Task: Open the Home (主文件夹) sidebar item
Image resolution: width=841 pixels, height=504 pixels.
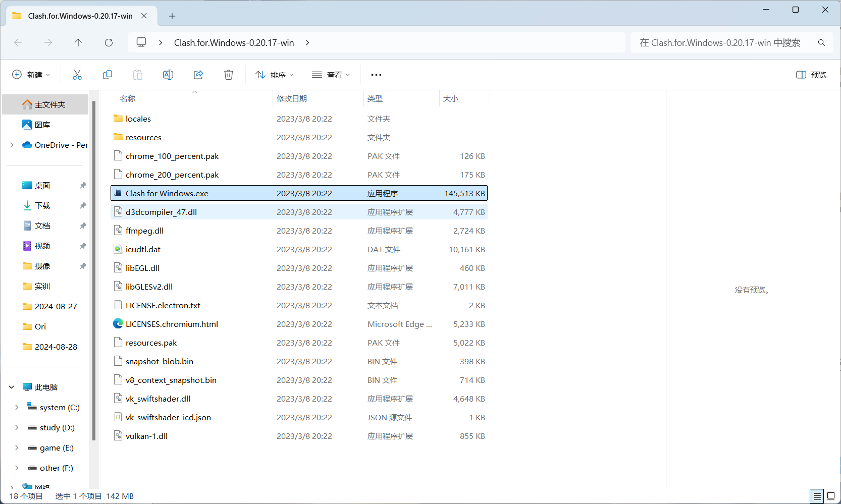Action: click(x=45, y=104)
